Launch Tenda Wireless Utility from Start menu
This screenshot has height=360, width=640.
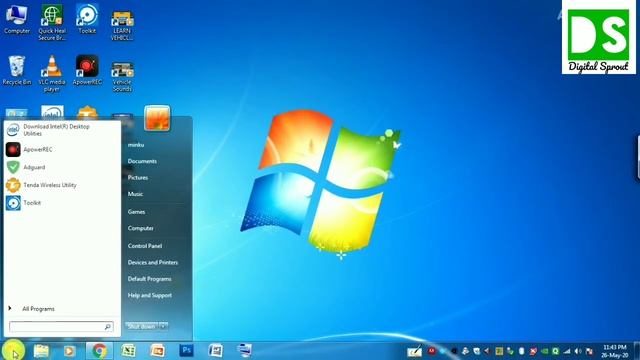point(62,185)
